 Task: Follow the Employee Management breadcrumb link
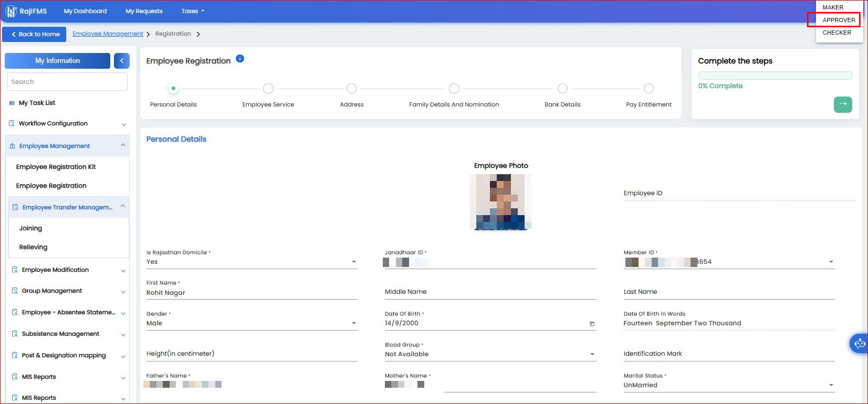(108, 34)
